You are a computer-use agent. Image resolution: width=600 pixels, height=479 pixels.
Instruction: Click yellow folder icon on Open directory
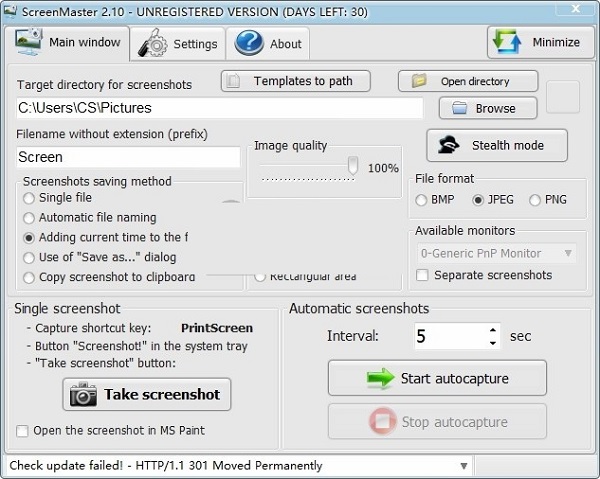pyautogui.click(x=419, y=80)
